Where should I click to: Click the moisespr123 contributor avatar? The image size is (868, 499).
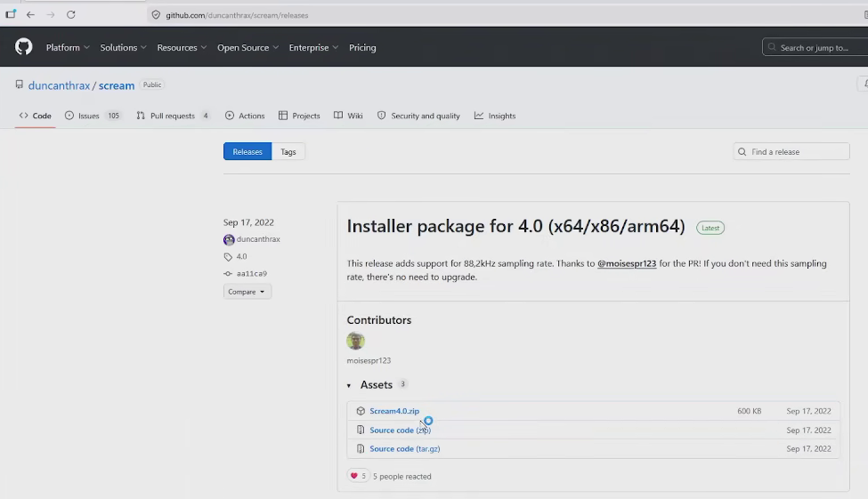click(x=355, y=341)
